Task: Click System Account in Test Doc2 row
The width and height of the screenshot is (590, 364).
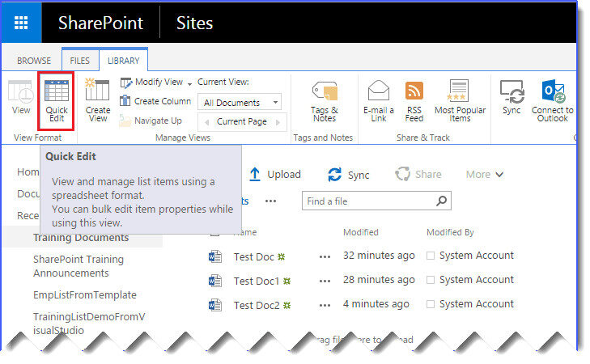Action: [x=477, y=303]
